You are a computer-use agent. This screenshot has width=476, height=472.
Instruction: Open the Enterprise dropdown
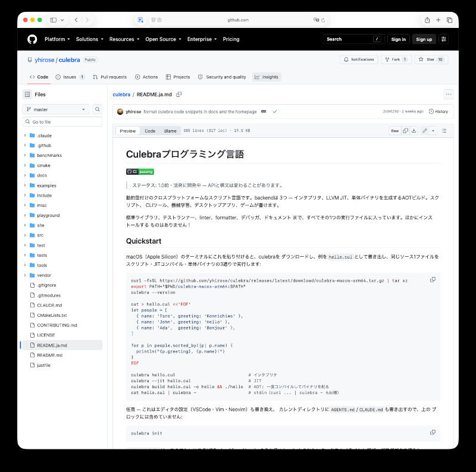(202, 39)
